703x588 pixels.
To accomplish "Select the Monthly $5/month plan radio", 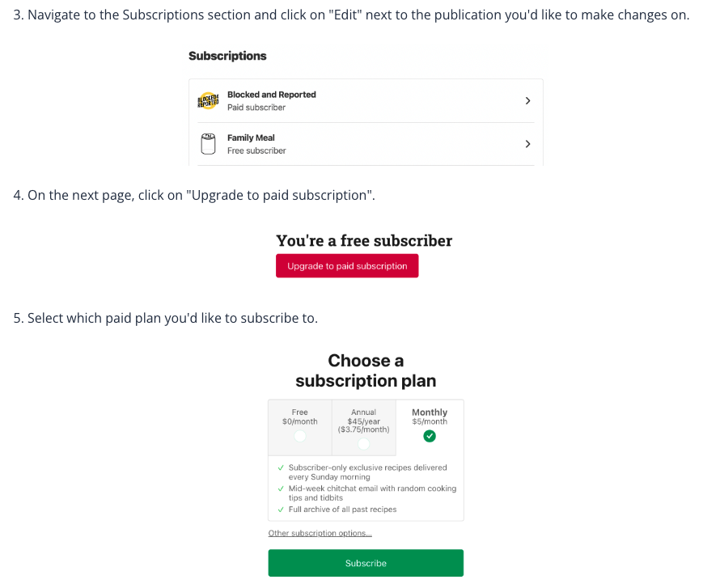I will click(x=430, y=436).
